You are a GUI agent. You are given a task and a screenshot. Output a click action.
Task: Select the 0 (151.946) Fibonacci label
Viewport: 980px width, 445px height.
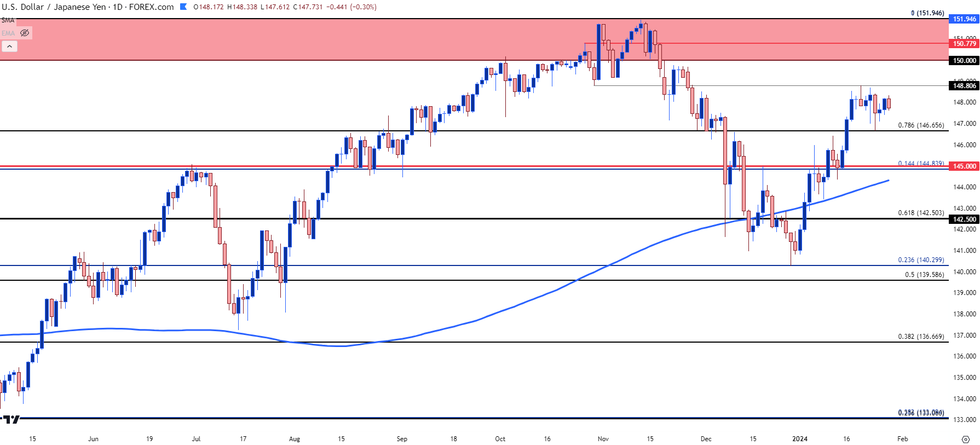tap(927, 13)
